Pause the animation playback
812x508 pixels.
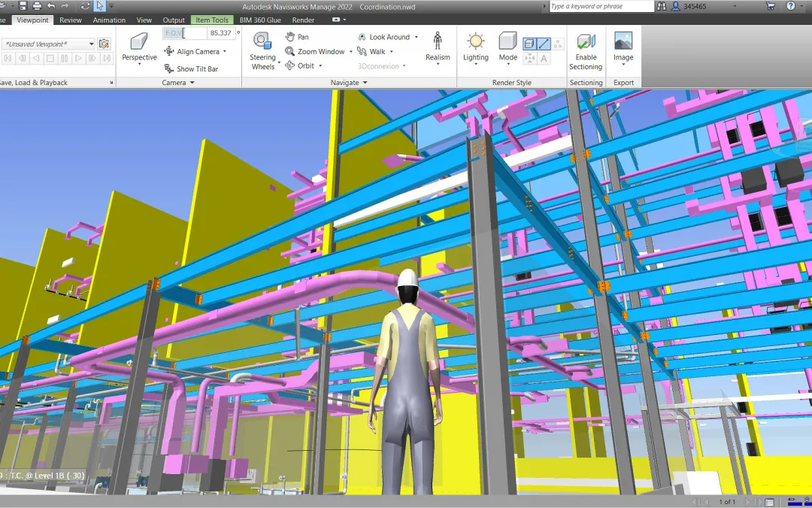tap(64, 58)
